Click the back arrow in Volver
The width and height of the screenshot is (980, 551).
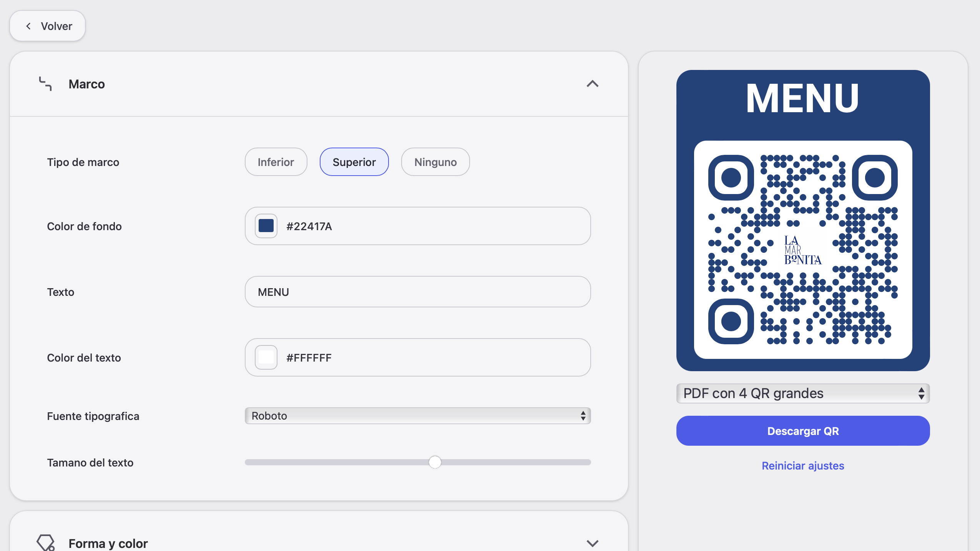28,26
